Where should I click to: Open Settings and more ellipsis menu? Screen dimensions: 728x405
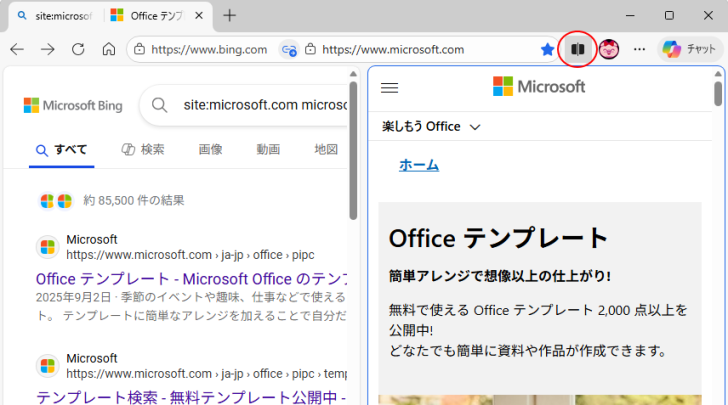click(x=639, y=49)
